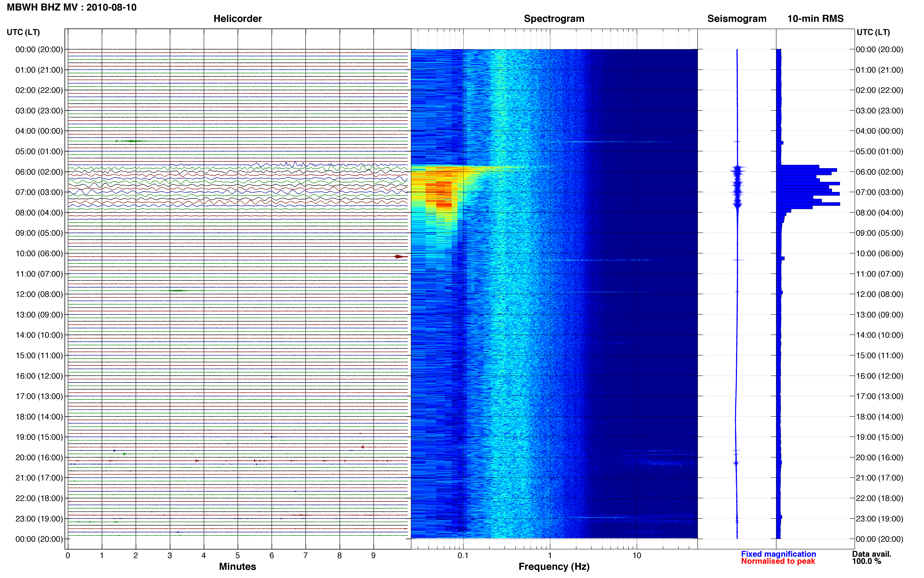Click right time label 22:00 (18:00)
Screen dimensions: 924x578
(879, 498)
